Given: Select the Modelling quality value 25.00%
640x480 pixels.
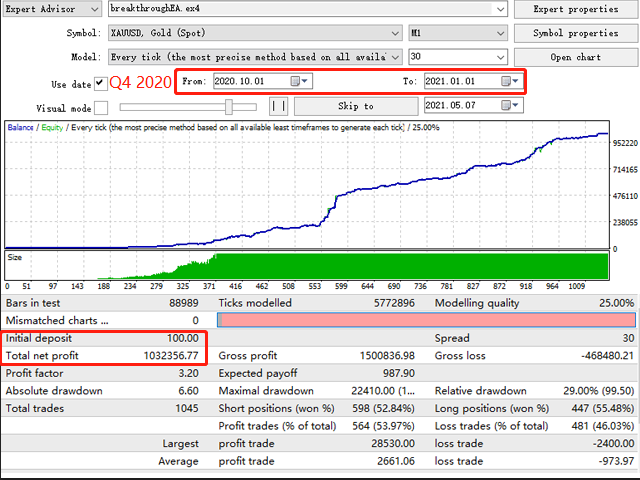Looking at the screenshot, I should click(617, 303).
